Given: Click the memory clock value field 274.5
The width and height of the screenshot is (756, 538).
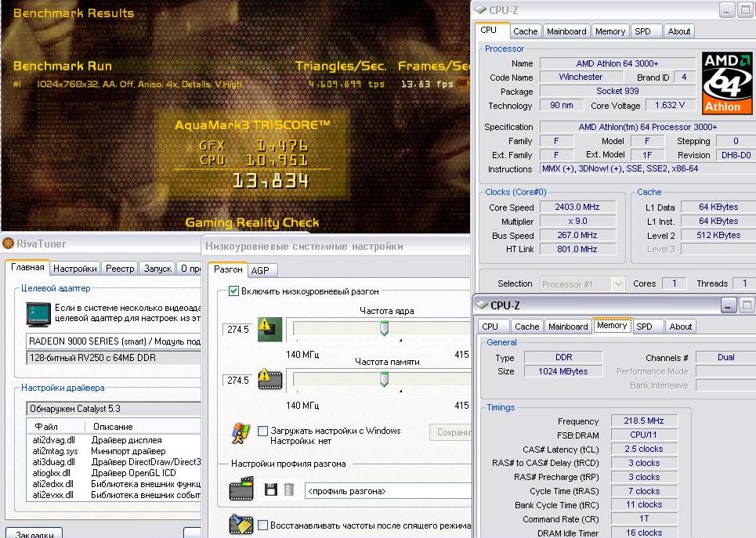Looking at the screenshot, I should 238,381.
